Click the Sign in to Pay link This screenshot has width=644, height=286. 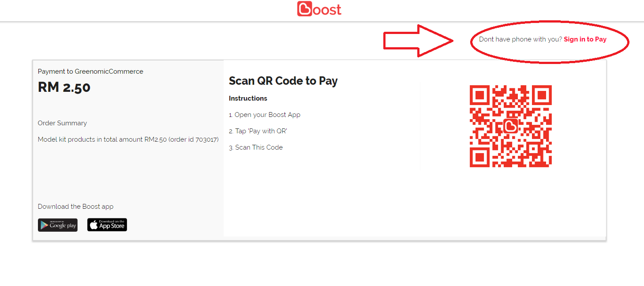pos(585,39)
